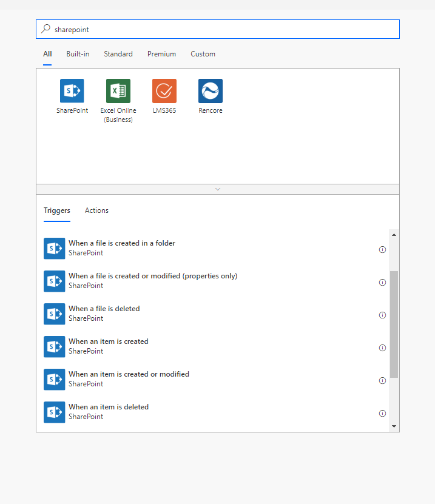Show Premium connectors tab
The image size is (435, 504).
161,54
